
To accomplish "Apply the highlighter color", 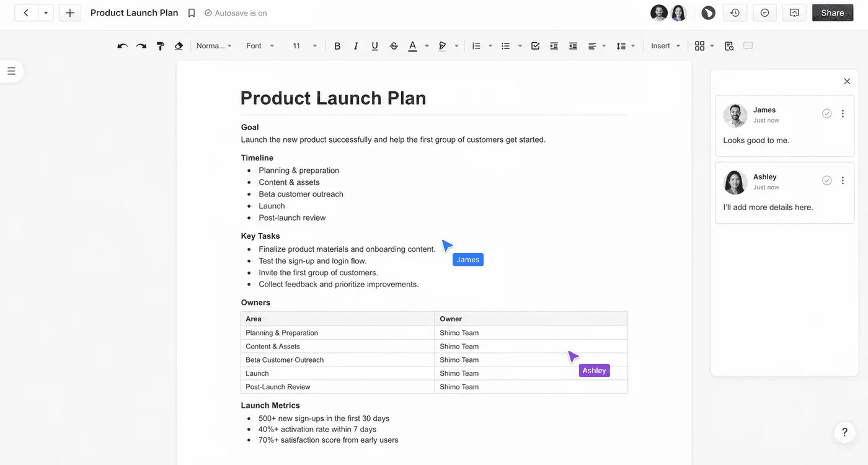I will [443, 46].
